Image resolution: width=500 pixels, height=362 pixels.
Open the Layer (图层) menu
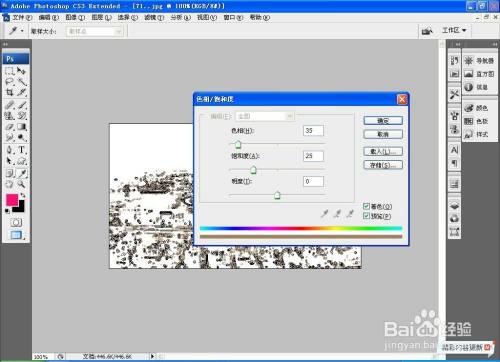(101, 17)
